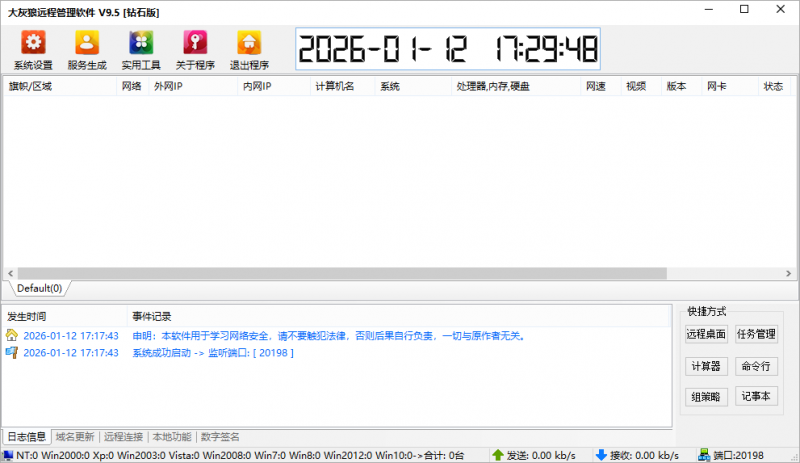The image size is (800, 463).
Task: Click first log timestamp 2026-01-12 17:17:43
Action: 71,336
